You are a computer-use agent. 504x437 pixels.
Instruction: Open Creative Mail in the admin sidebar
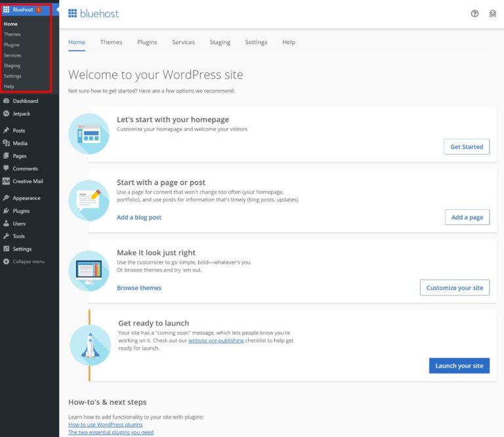pos(28,181)
